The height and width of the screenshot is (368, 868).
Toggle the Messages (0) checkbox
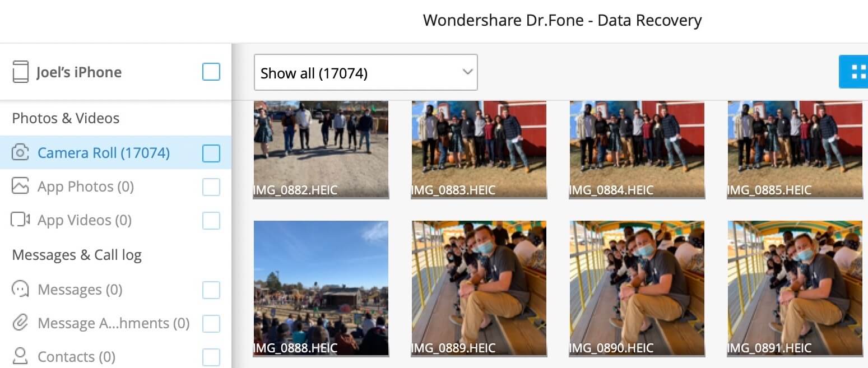[x=211, y=290]
